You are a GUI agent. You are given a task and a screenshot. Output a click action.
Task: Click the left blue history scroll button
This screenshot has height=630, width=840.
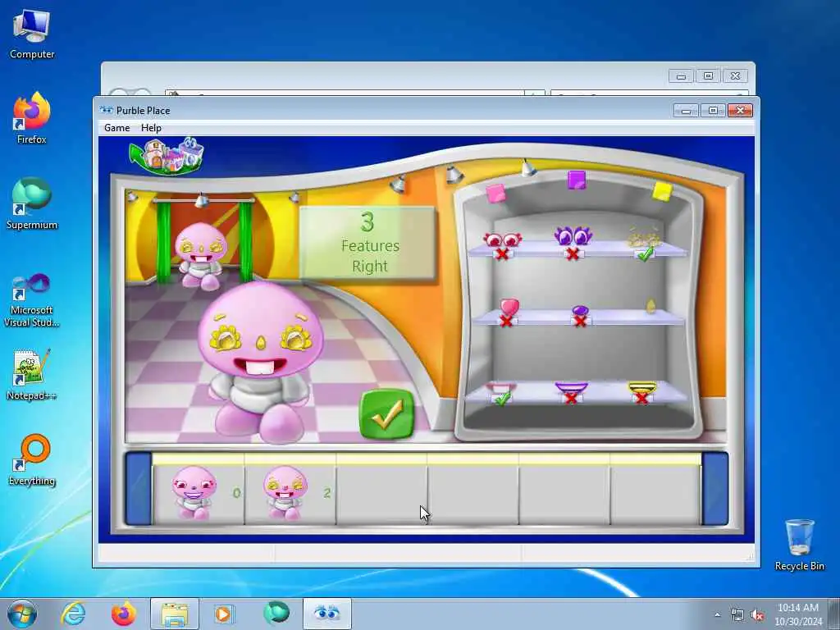(139, 489)
